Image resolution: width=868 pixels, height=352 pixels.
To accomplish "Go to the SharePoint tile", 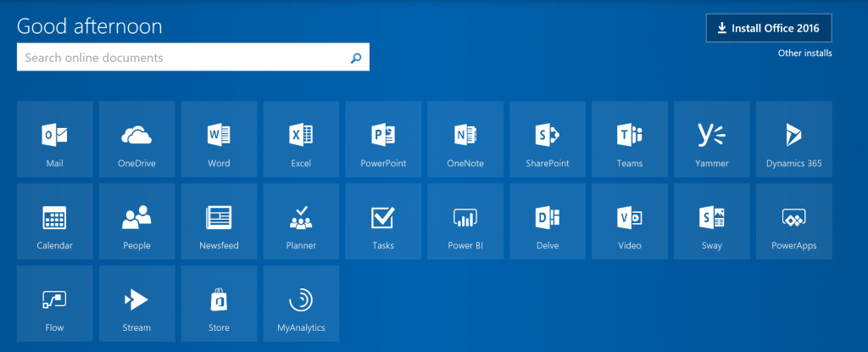I will 548,139.
